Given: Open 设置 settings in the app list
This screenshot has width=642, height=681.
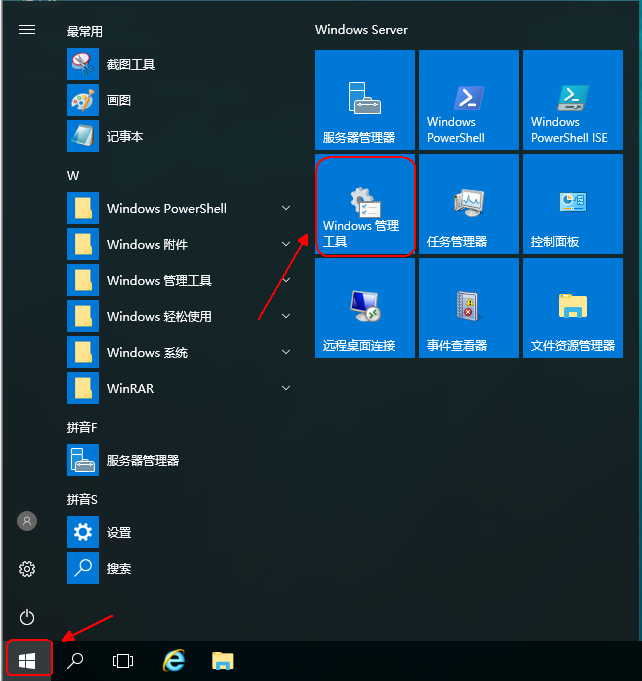Looking at the screenshot, I should (x=178, y=532).
